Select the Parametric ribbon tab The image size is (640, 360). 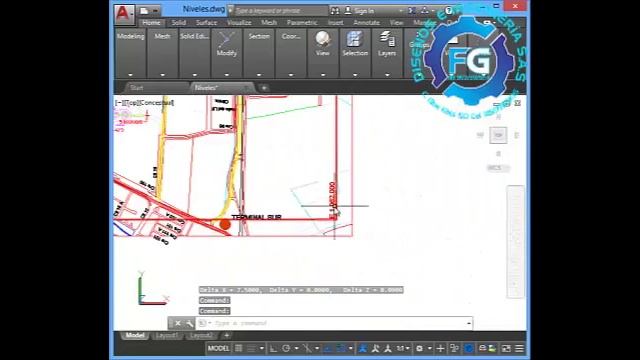click(x=302, y=23)
